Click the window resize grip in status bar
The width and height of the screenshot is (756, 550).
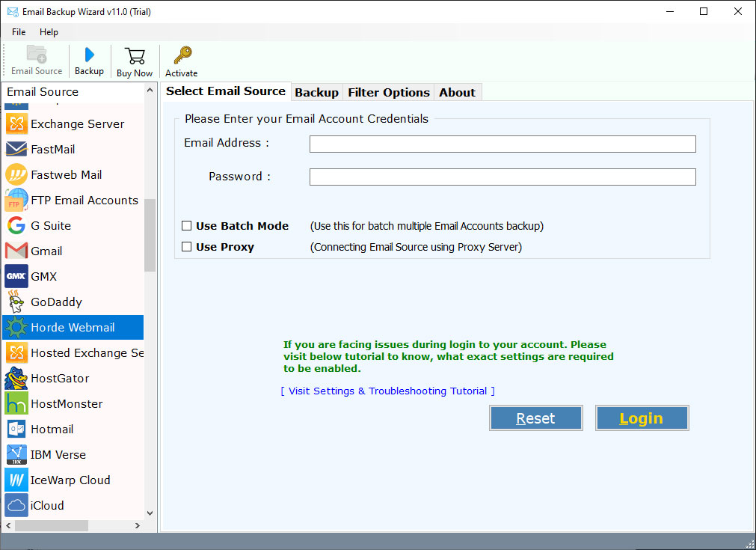coord(749,543)
